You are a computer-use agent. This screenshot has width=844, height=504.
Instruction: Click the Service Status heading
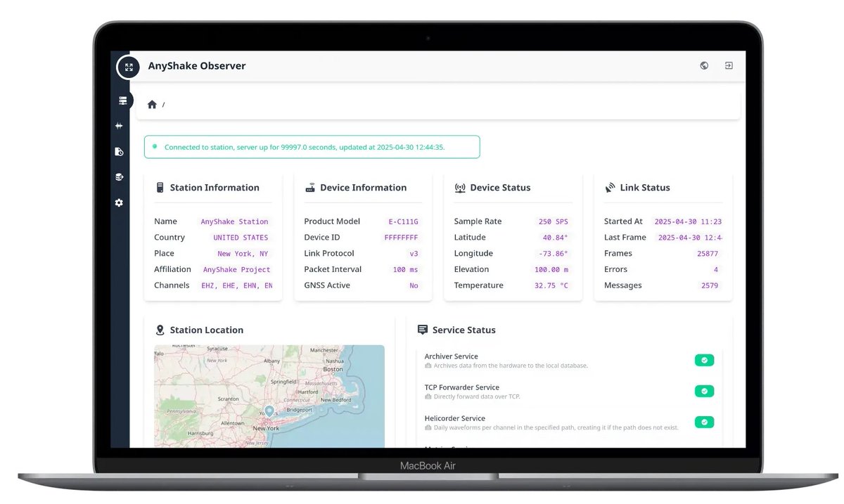click(x=464, y=330)
